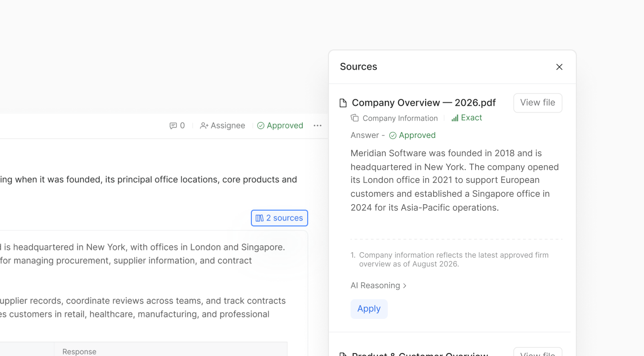Click the footnote about August 2026 overview
644x356 pixels.
point(454,260)
